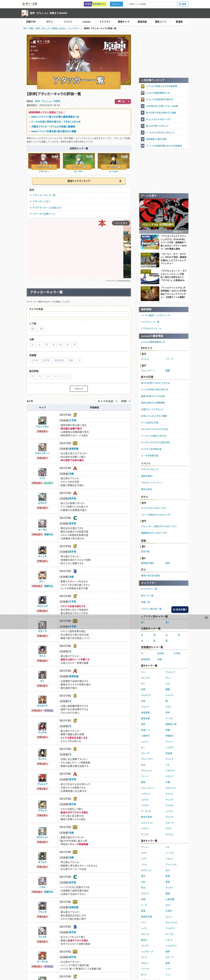Toggle the 長柄武器 weapon filter
The height and width of the screenshot is (980, 210).
59,360
